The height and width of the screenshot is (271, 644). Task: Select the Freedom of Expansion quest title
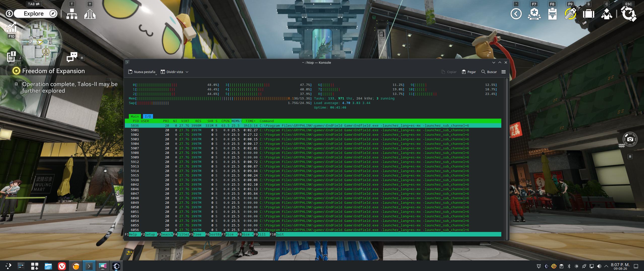(x=53, y=71)
